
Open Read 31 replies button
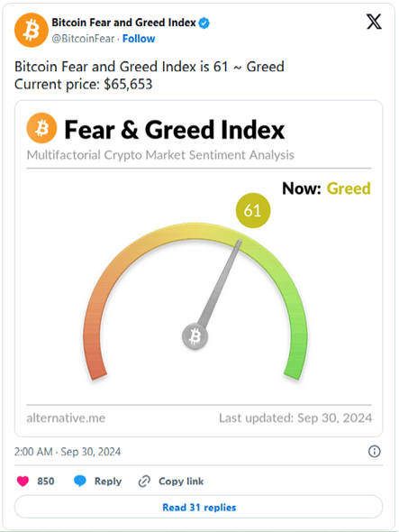[199, 507]
